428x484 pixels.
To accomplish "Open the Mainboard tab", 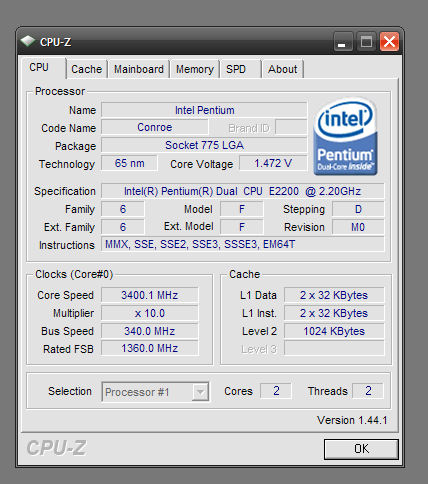I will [x=139, y=69].
